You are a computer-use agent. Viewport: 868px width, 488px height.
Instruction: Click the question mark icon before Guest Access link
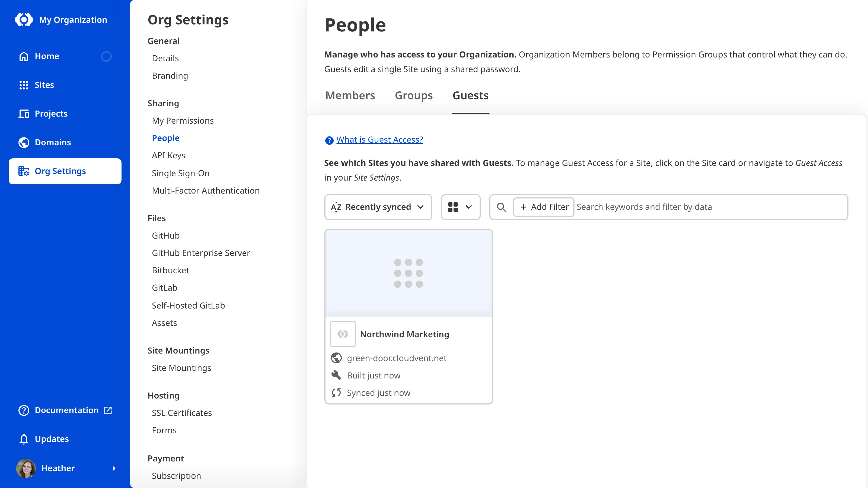pyautogui.click(x=329, y=140)
